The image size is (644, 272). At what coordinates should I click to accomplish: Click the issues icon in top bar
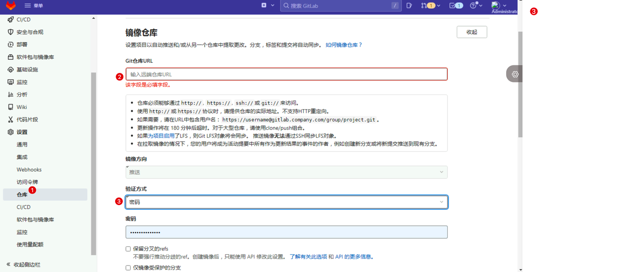click(x=410, y=6)
